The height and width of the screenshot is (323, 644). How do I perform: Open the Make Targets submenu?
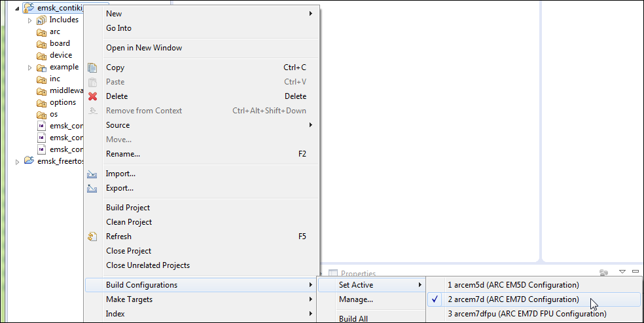pyautogui.click(x=202, y=299)
